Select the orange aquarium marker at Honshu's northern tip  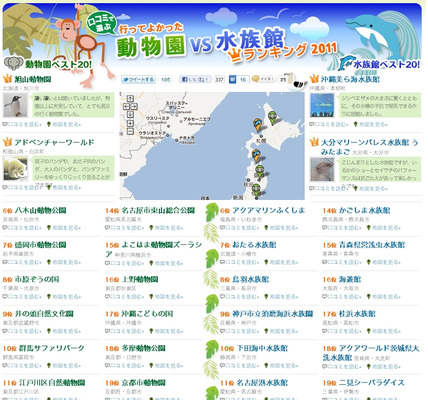point(256,156)
